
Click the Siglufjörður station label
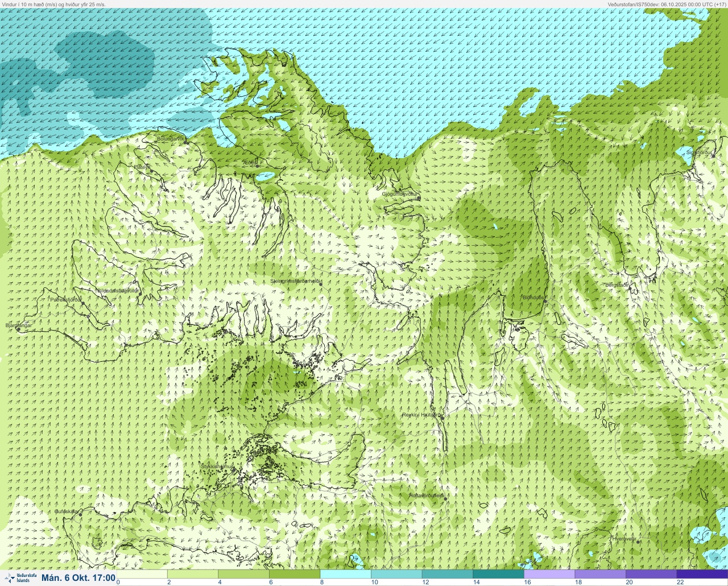[700, 152]
